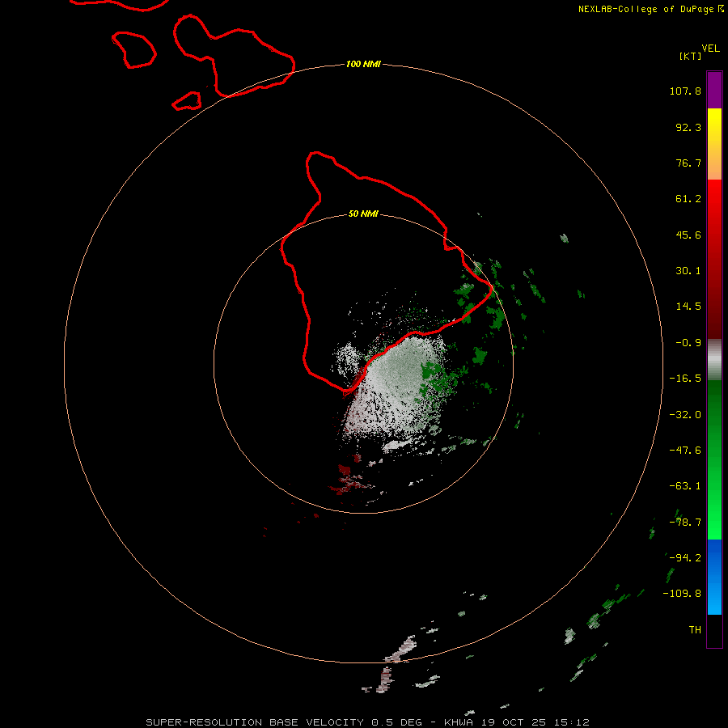
Task: Click the 100 NMI range ring label
Action: coord(363,64)
